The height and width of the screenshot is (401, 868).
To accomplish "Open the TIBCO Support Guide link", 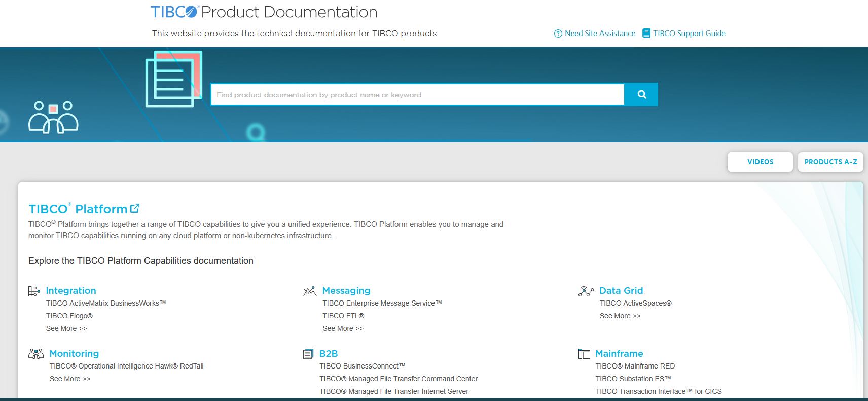I will click(689, 34).
